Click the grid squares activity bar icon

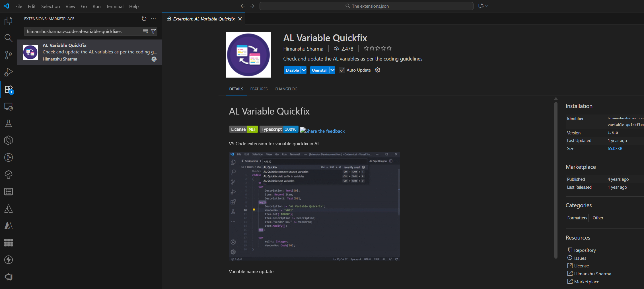coord(9,243)
